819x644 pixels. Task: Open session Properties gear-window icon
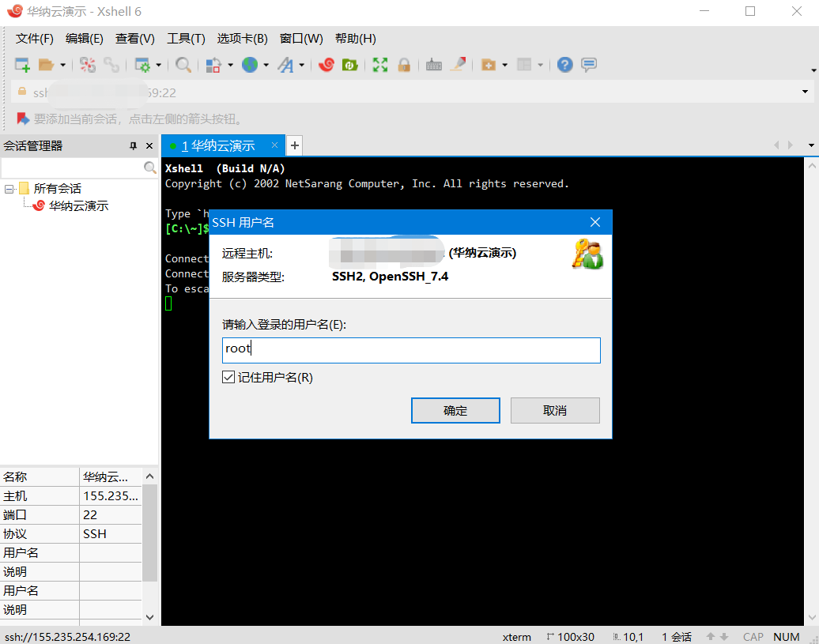click(x=142, y=65)
